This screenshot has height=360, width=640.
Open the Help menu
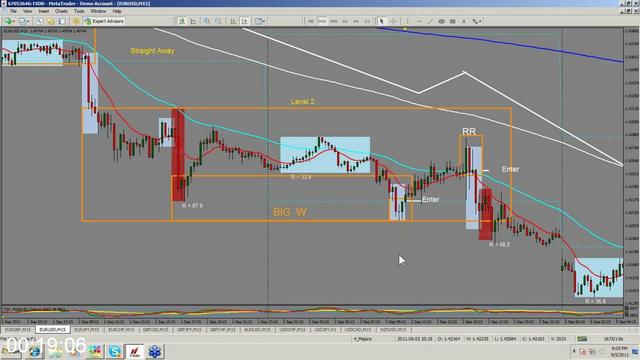click(117, 11)
